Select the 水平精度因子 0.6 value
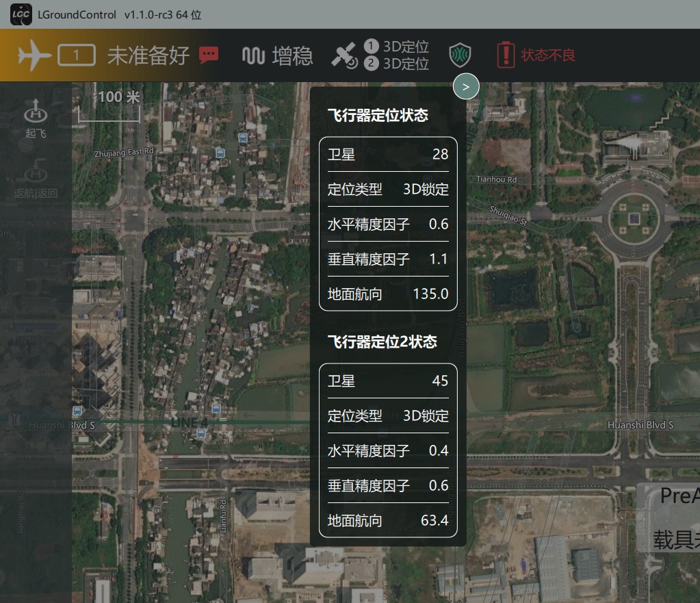 click(439, 224)
